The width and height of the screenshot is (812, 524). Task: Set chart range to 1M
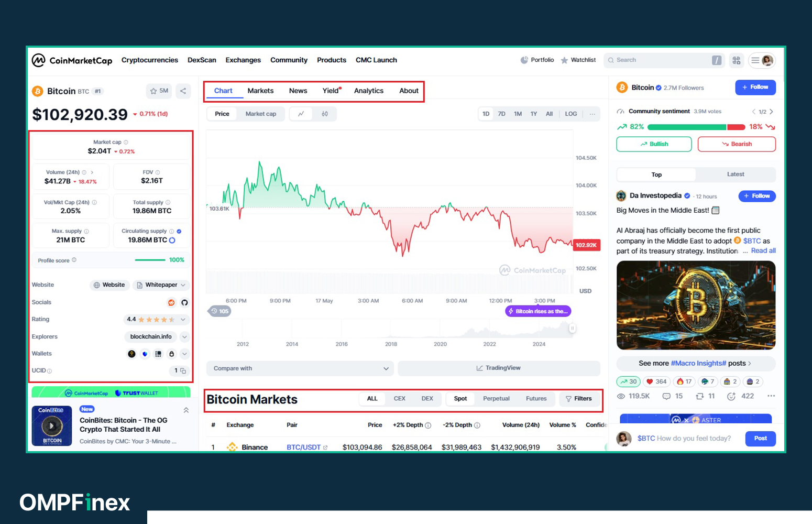pyautogui.click(x=518, y=114)
